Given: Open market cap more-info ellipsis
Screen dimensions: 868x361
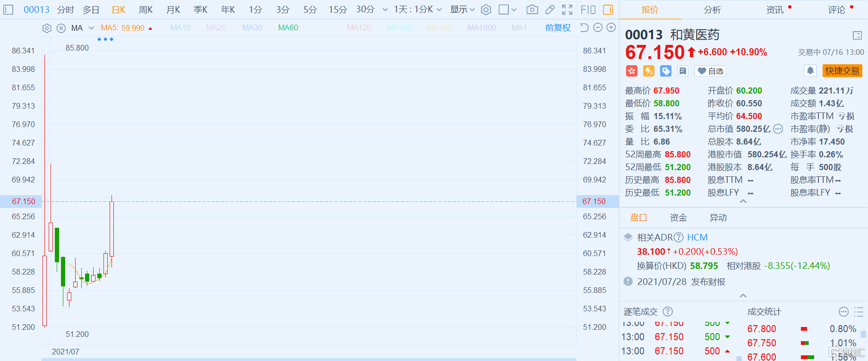Looking at the screenshot, I should click(x=778, y=129).
